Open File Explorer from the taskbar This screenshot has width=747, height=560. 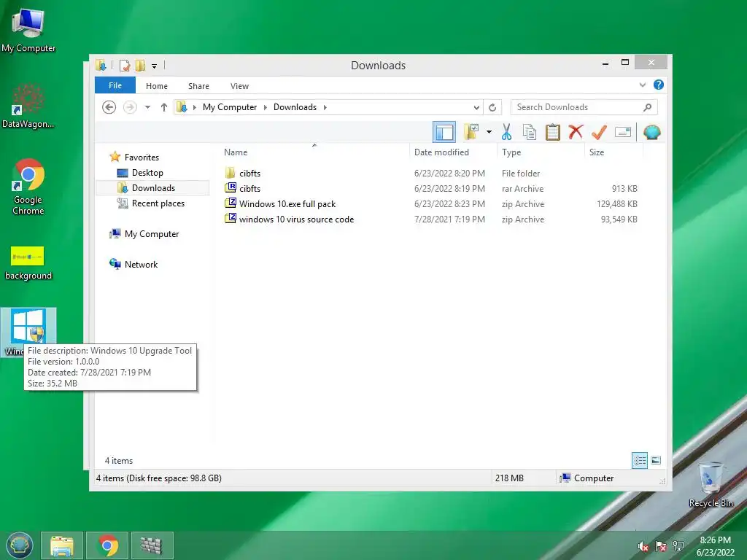pyautogui.click(x=62, y=545)
